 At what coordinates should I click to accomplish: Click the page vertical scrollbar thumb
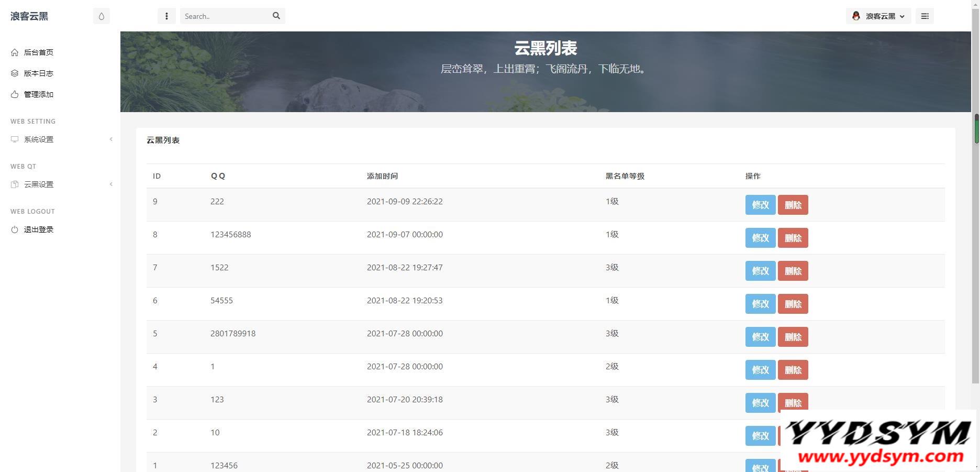click(x=976, y=128)
